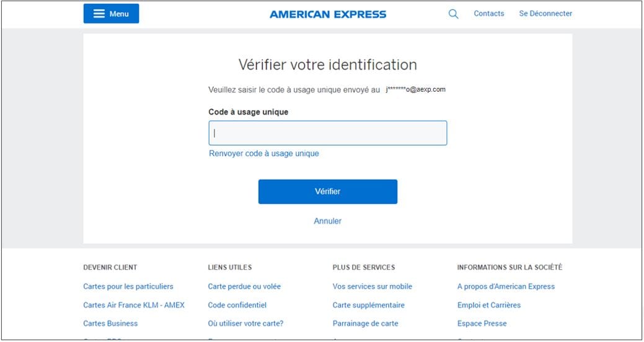Click the Emploi et Carrières link

[488, 305]
